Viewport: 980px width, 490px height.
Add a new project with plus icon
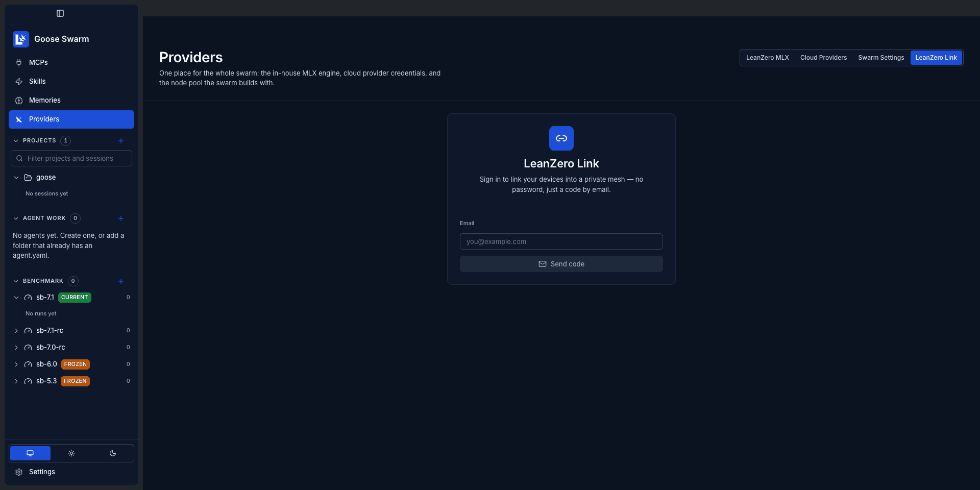[x=121, y=141]
